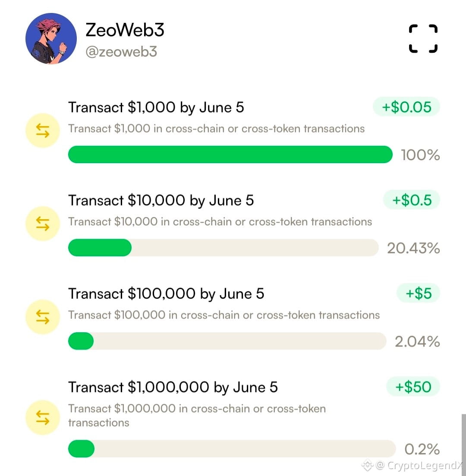Click the +$50 reward badge
The height and width of the screenshot is (476, 466).
click(413, 387)
